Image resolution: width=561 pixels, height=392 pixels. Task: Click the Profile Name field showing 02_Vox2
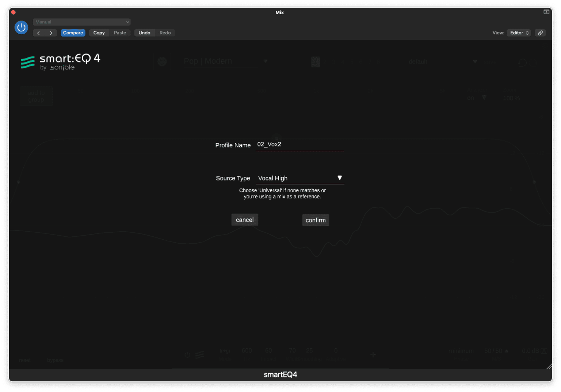(x=299, y=144)
